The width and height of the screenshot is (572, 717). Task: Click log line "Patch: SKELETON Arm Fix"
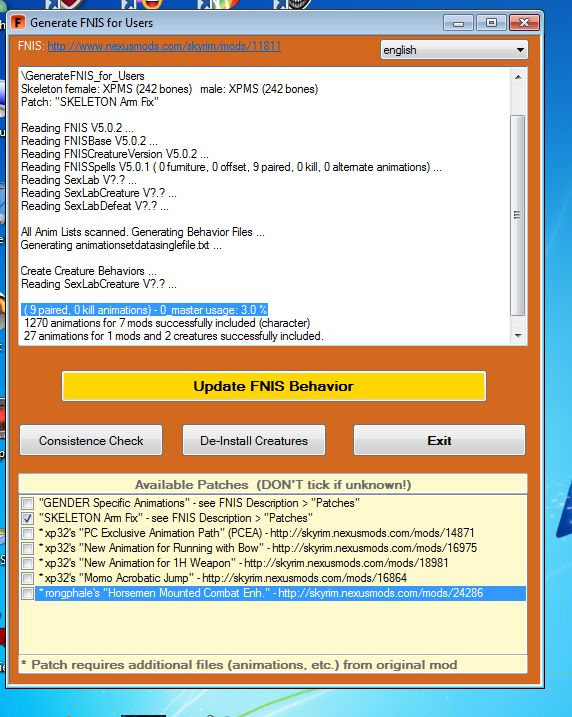click(x=90, y=102)
